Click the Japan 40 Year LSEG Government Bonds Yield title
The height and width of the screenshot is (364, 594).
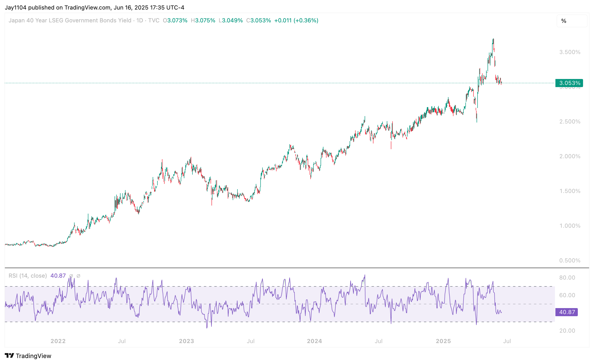tap(70, 20)
